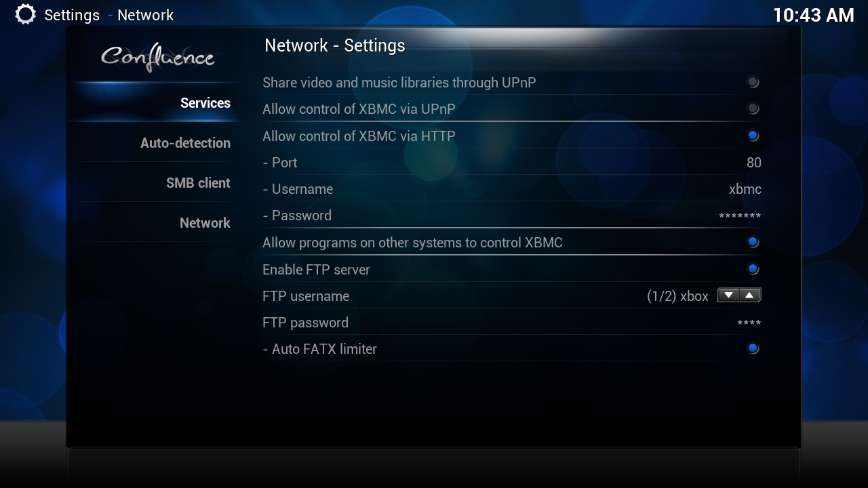Click the FTP username up arrow
Screen dimensions: 868x488
coord(750,295)
